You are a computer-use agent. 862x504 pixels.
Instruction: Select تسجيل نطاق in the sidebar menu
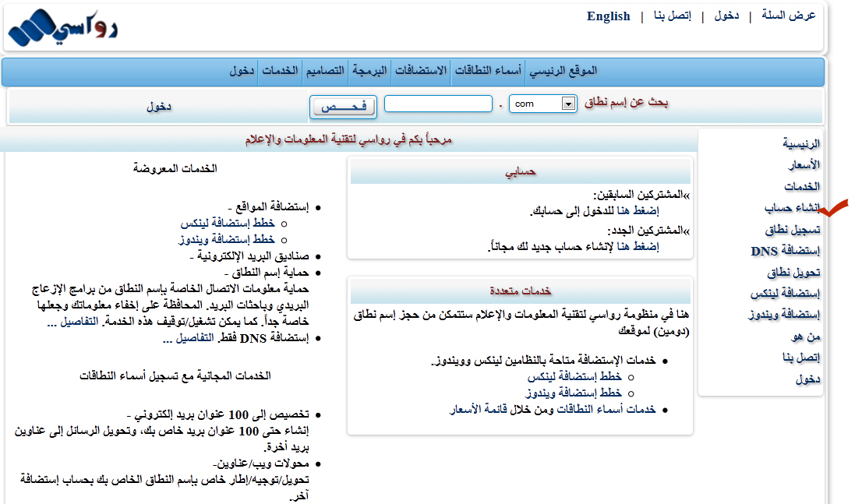point(792,229)
